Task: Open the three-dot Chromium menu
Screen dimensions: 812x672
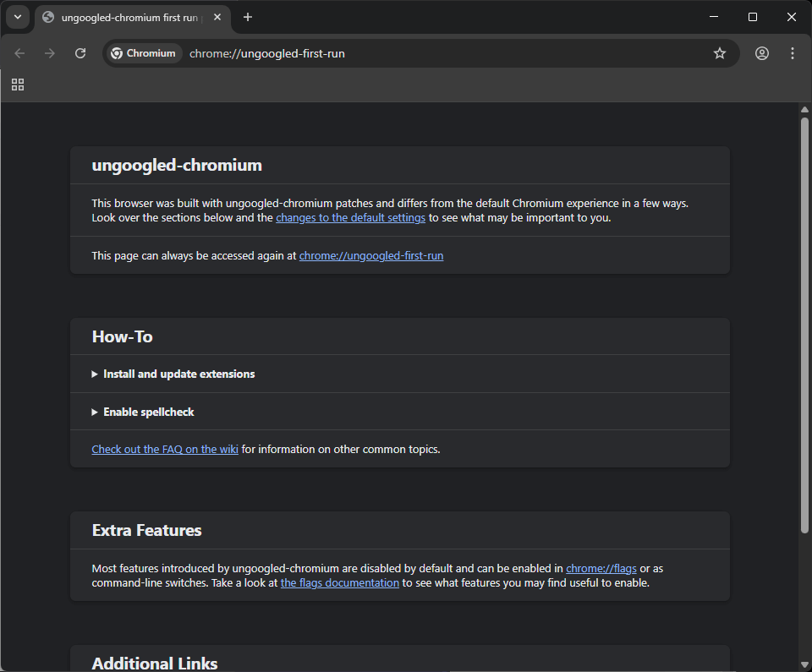Action: click(793, 53)
